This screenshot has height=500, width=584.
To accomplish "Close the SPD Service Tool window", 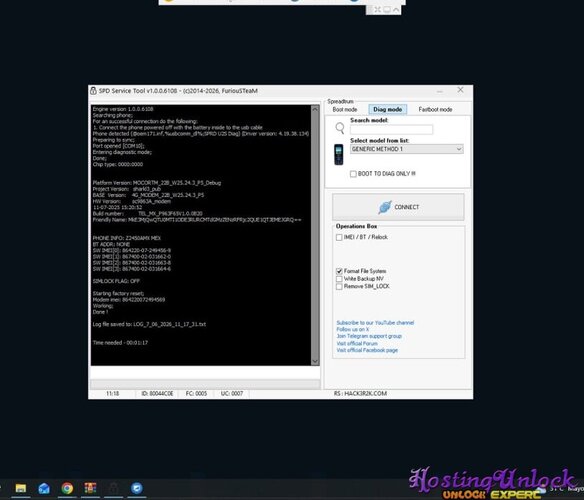I will [x=460, y=90].
